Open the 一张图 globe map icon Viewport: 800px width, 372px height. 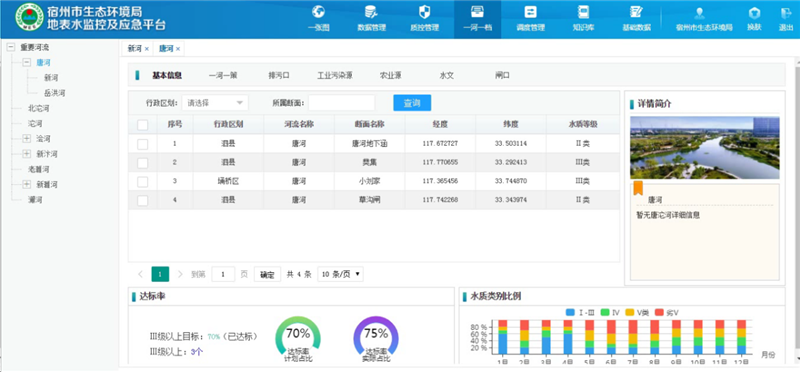(318, 12)
